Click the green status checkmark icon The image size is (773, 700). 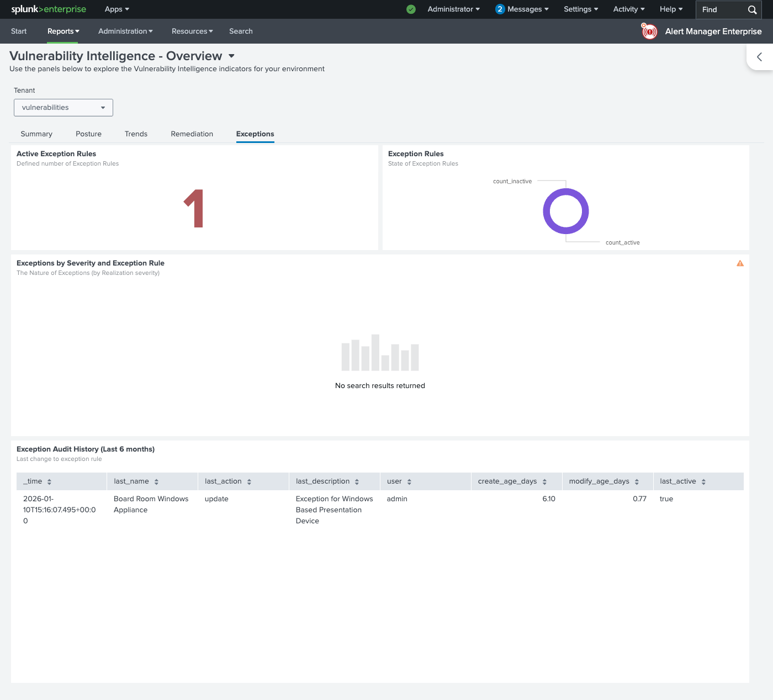[x=411, y=9]
